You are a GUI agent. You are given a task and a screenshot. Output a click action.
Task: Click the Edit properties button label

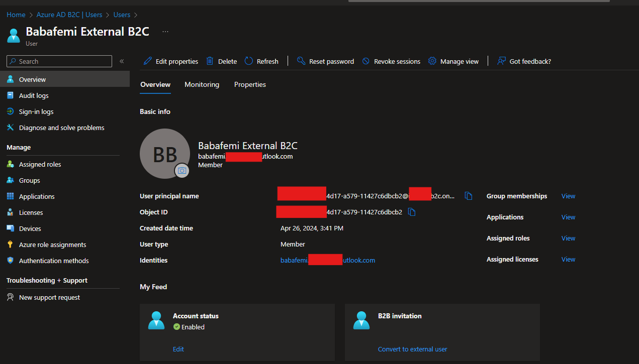(177, 61)
